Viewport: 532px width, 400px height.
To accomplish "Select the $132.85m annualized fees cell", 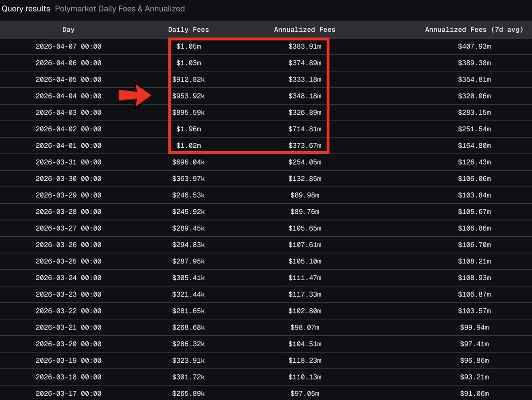I will click(305, 179).
